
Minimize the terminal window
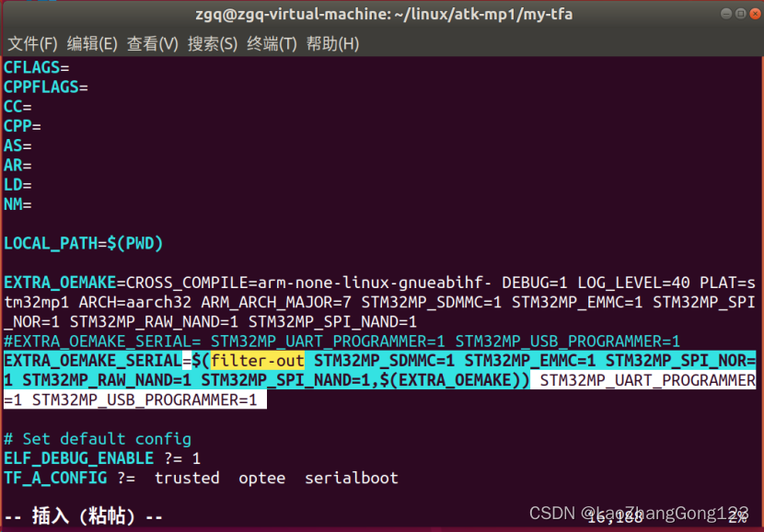pyautogui.click(x=726, y=14)
